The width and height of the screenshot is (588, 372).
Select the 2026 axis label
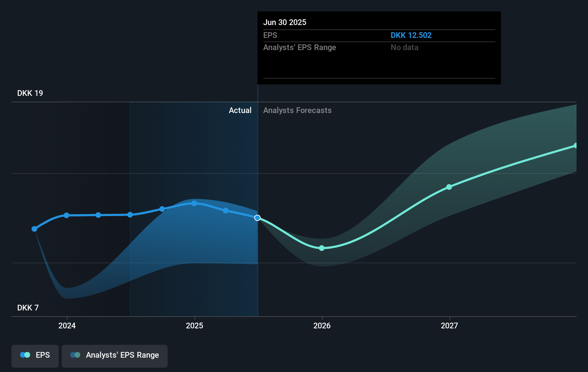pyautogui.click(x=322, y=325)
